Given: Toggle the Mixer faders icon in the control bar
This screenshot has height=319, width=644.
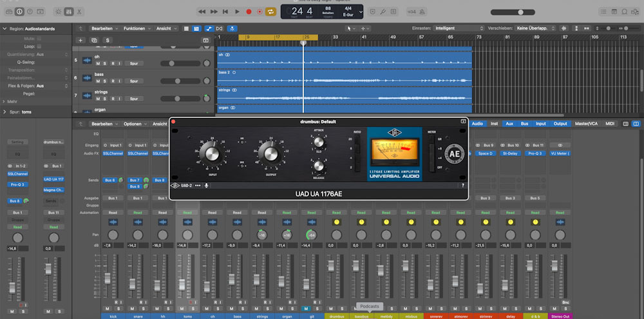Looking at the screenshot, I should 69,12.
